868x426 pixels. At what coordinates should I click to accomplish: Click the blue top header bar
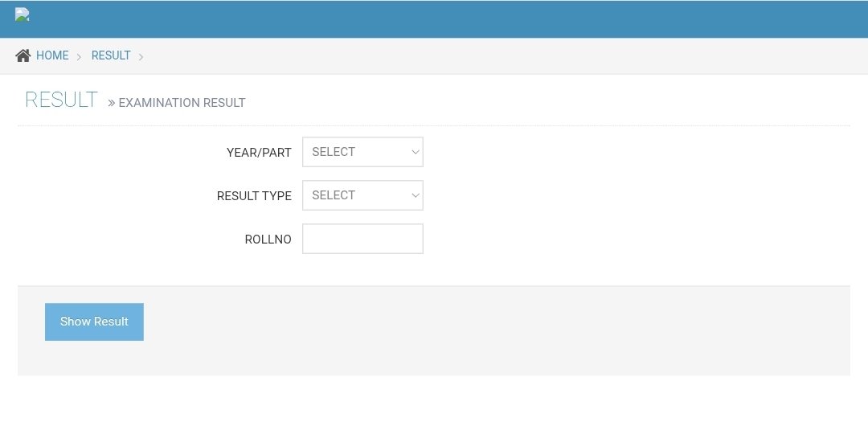pos(434,19)
